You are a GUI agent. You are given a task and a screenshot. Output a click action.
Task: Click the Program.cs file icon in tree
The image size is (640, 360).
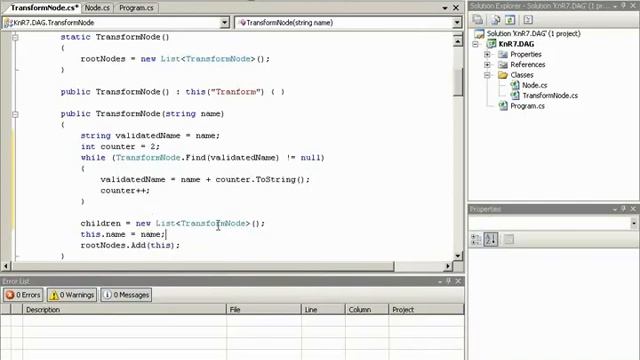pyautogui.click(x=503, y=106)
